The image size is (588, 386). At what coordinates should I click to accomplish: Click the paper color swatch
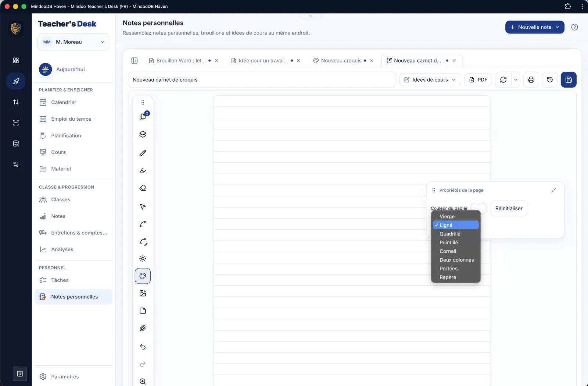point(478,208)
